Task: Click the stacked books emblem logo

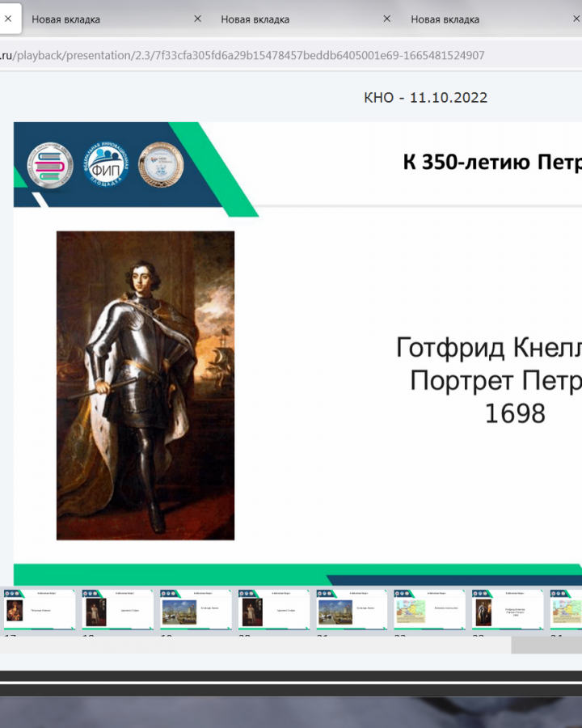Action: coord(50,164)
